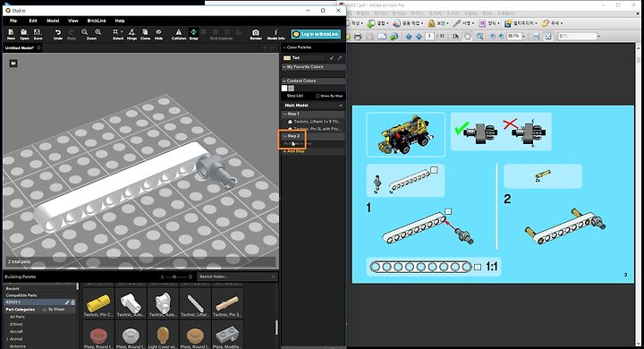Viewport: 644px width, 349px height.
Task: Select Recent in Building Palette
Action: [x=13, y=288]
